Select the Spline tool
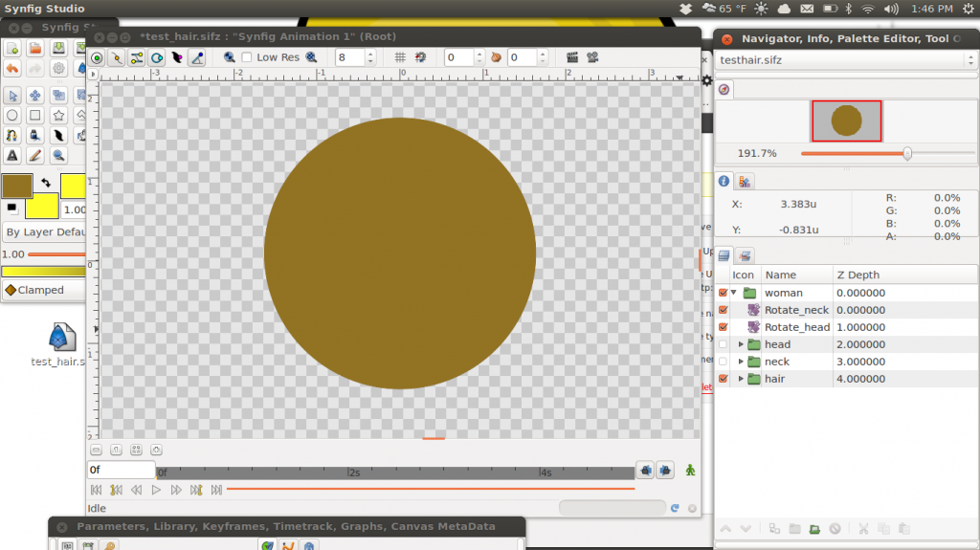The width and height of the screenshot is (980, 550). pos(12,136)
